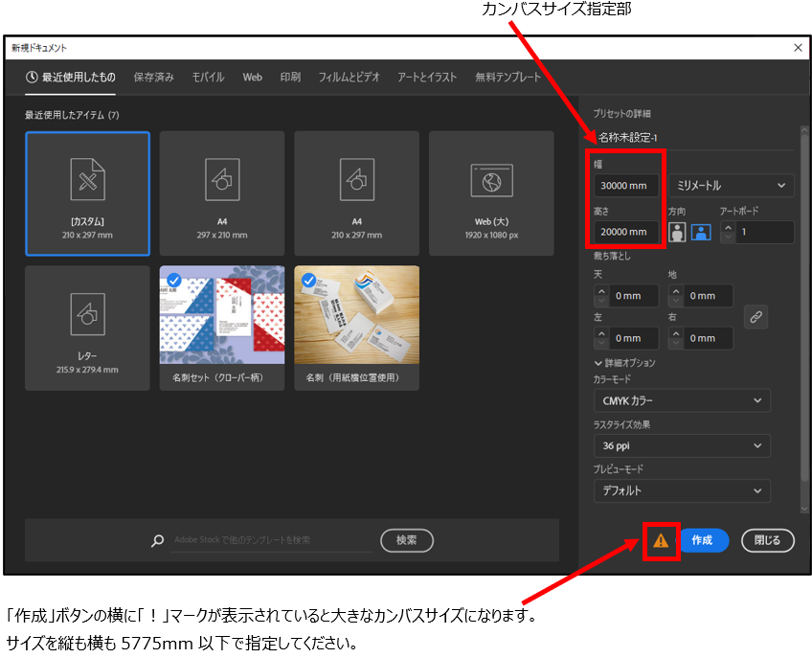Click the bleed link chain icon
Screen dimensions: 812x658
[756, 317]
